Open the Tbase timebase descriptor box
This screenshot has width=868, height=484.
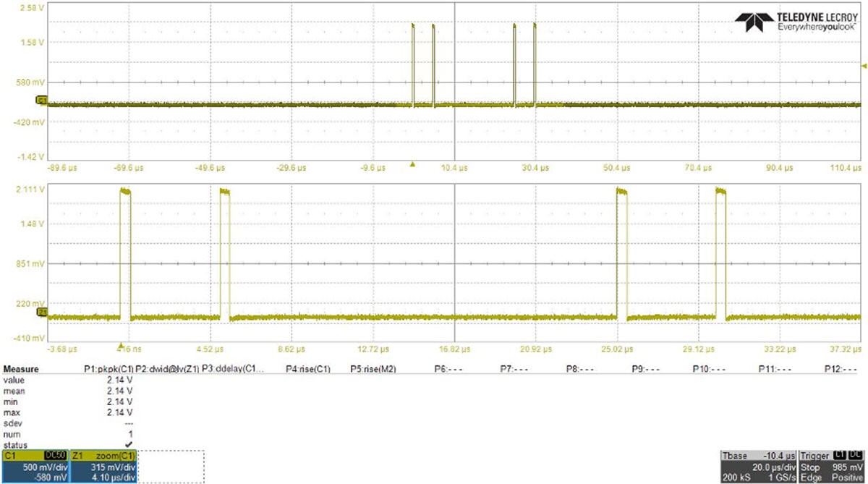click(x=759, y=467)
